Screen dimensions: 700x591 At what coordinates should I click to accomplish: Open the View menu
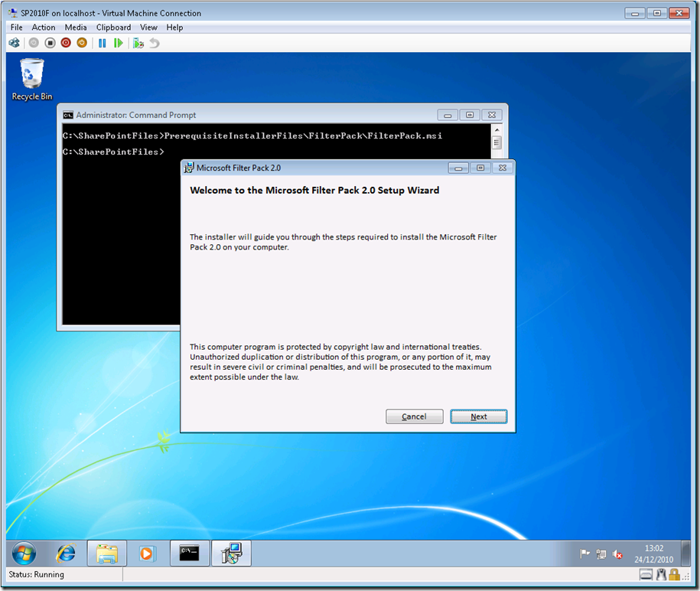[x=148, y=28]
